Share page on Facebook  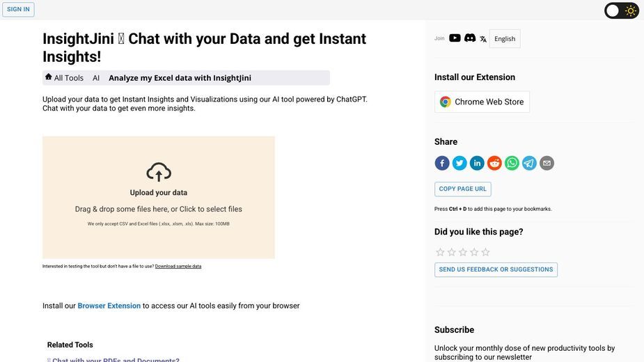[442, 163]
